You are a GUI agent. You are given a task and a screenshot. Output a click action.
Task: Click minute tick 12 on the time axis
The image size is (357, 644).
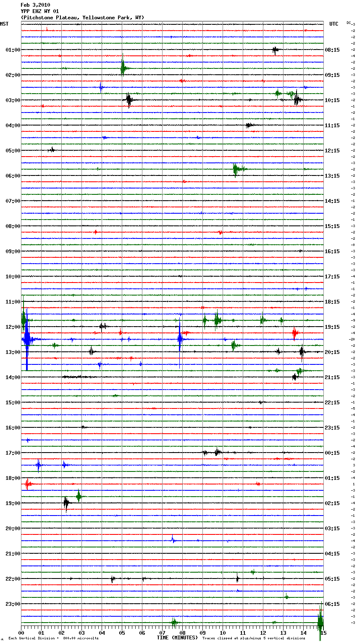tap(263, 633)
